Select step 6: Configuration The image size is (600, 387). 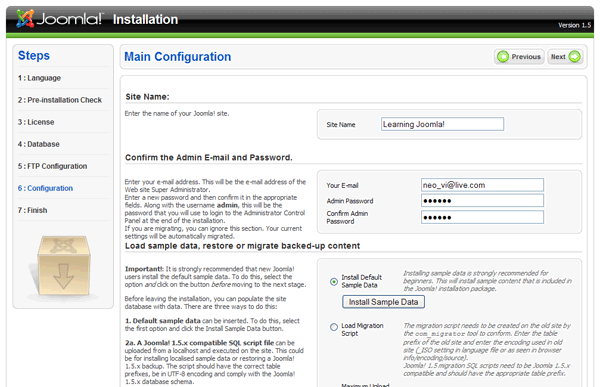click(45, 188)
